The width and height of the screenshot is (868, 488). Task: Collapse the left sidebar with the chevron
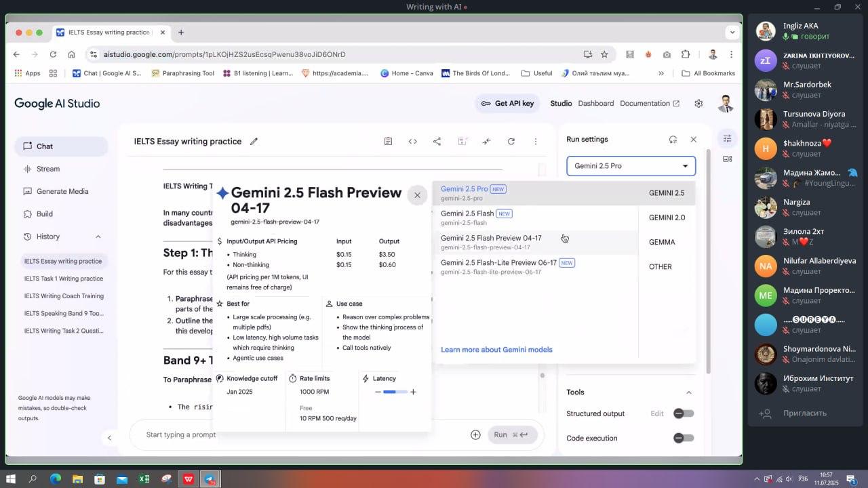coord(109,438)
